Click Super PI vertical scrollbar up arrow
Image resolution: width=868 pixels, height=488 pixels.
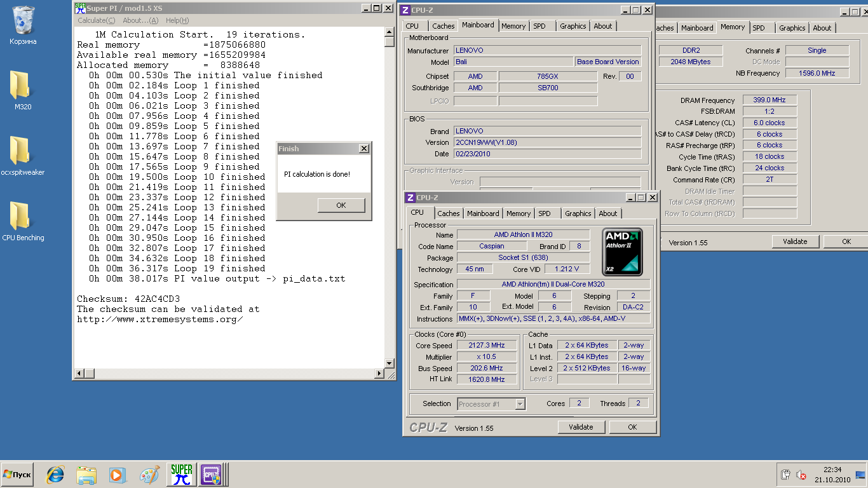tap(390, 32)
